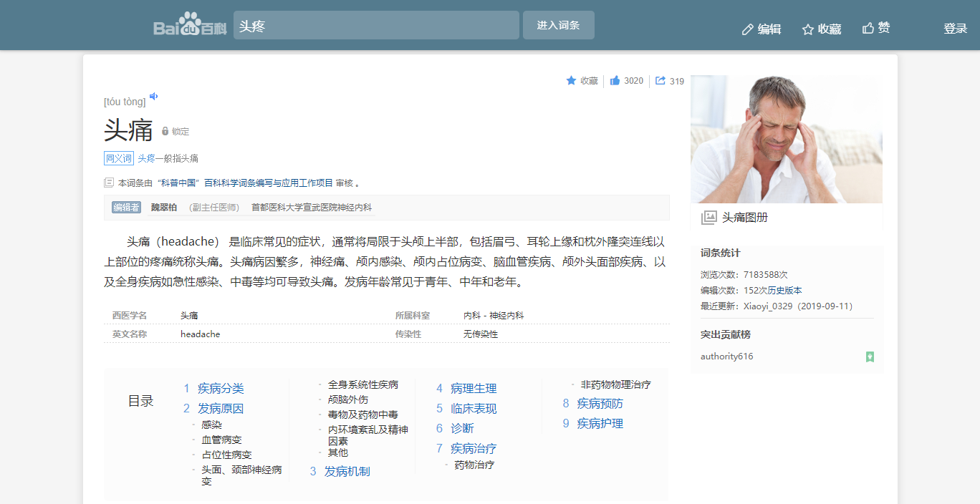Click the 目录 contents heading
Screen dimensions: 980x504
pos(141,401)
